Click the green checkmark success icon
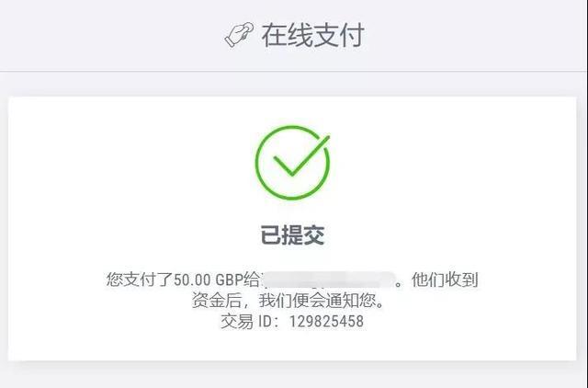The height and width of the screenshot is (388, 588). tap(292, 162)
